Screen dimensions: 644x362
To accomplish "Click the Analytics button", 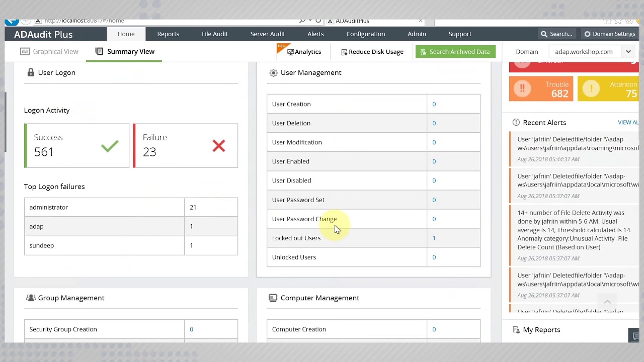I will 304,52.
